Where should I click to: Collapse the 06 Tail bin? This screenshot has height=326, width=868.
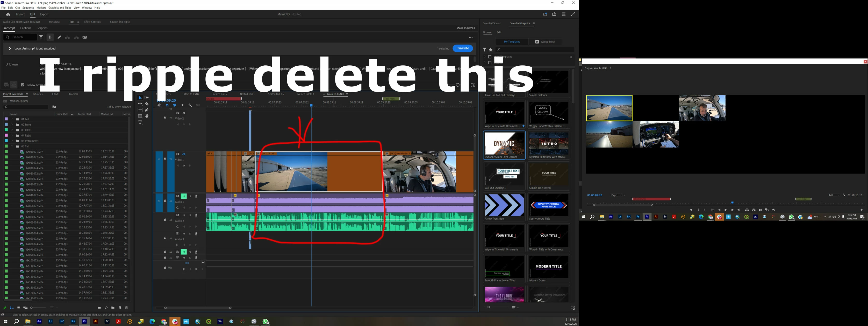pyautogui.click(x=12, y=147)
